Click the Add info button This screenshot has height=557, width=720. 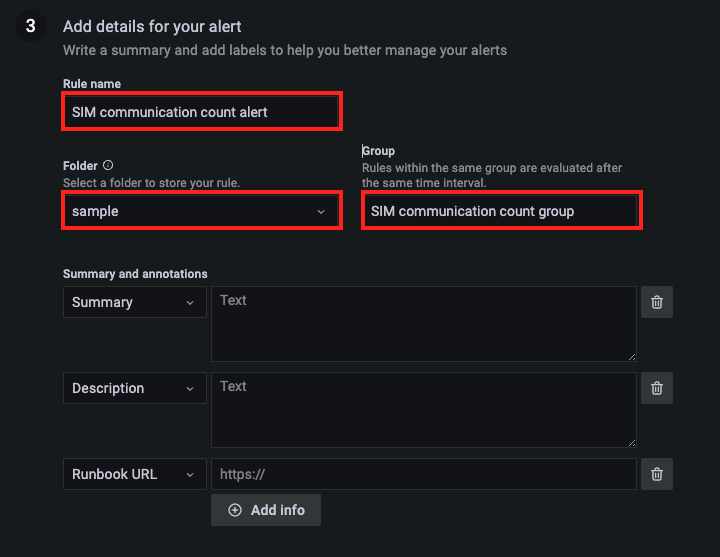266,510
